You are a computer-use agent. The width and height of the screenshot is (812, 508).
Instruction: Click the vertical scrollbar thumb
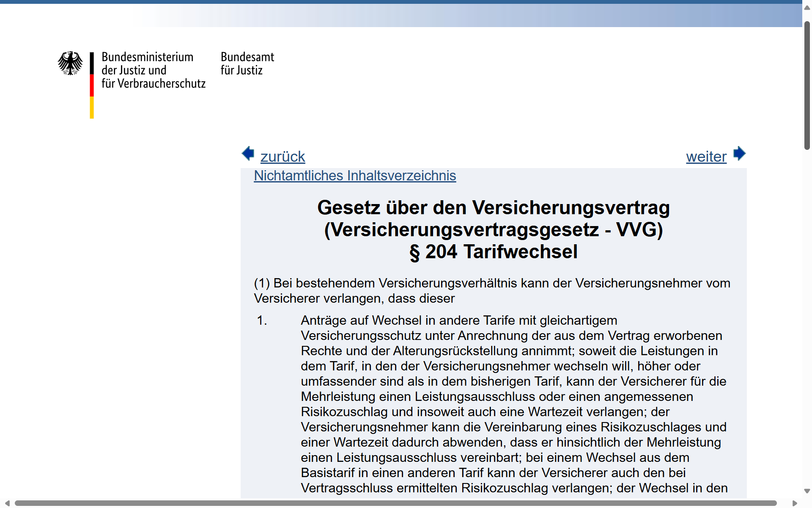coord(807,85)
